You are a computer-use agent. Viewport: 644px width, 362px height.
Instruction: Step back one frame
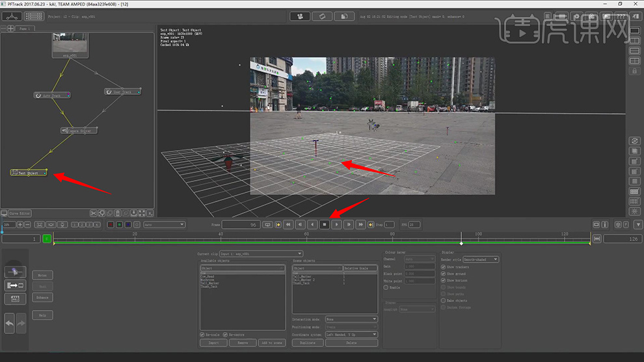click(x=301, y=224)
